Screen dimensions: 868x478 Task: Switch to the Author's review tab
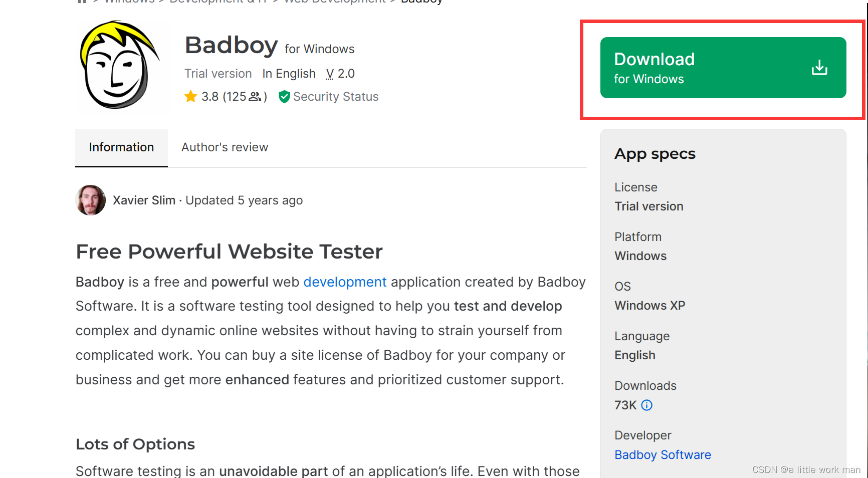225,147
